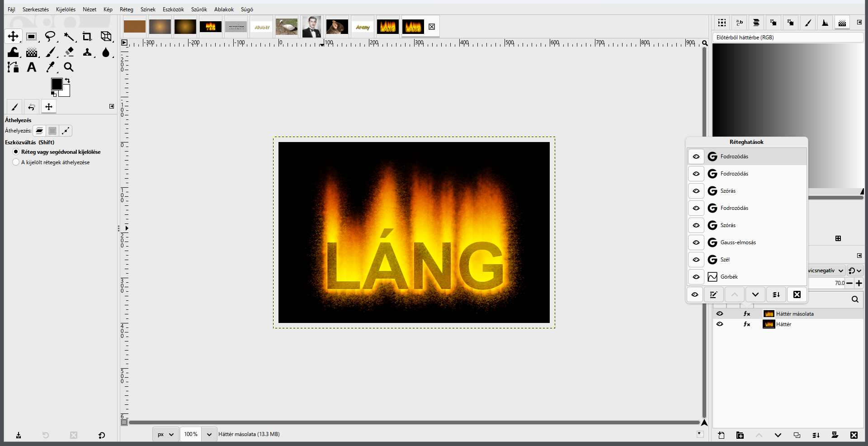This screenshot has width=868, height=446.
Task: Hide the Görbék layer effect
Action: (696, 277)
